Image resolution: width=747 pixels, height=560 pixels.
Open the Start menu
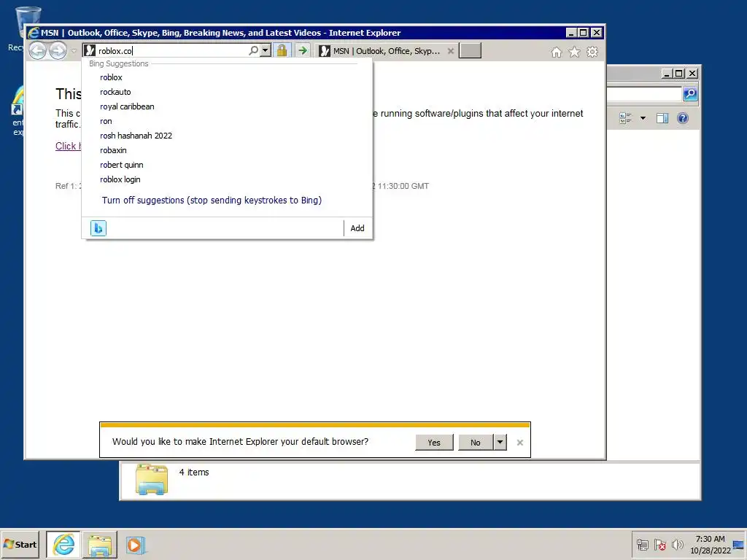pos(20,544)
